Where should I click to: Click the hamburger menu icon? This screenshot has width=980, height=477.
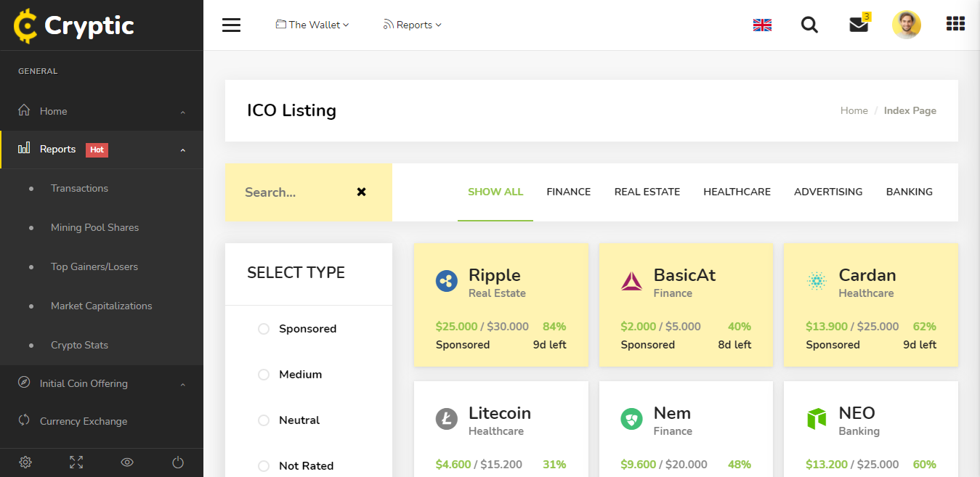point(231,25)
